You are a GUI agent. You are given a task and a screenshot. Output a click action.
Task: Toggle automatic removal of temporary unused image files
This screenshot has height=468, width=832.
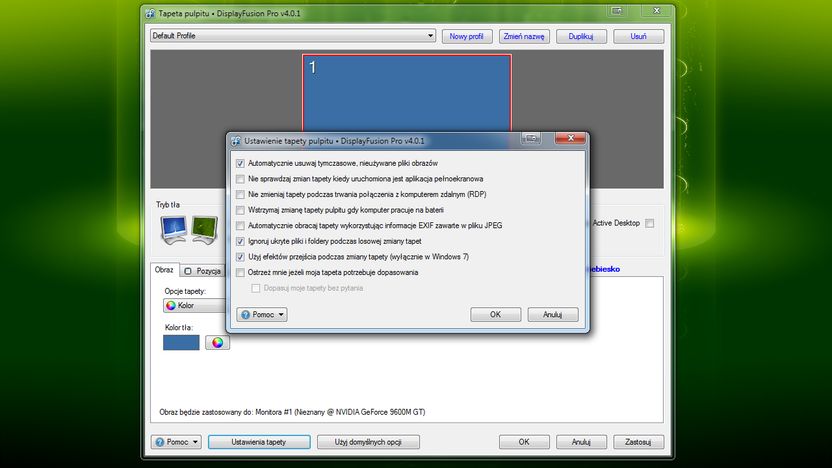click(240, 163)
